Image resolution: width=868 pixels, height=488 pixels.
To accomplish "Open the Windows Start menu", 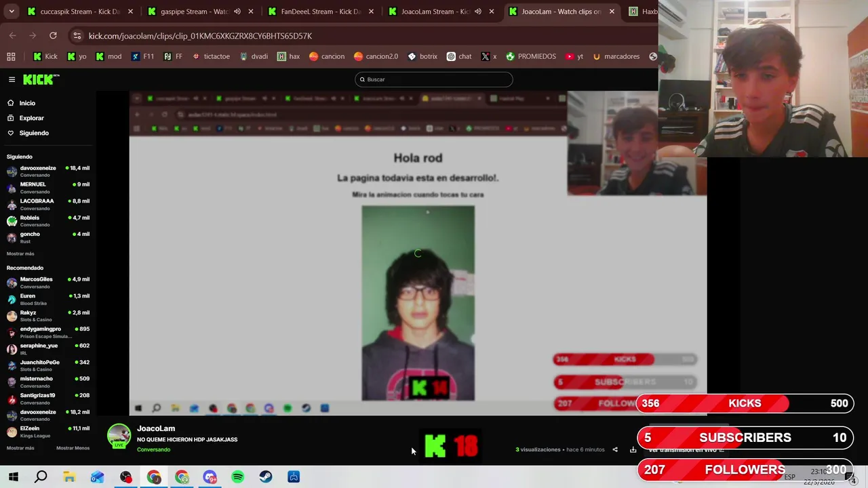I will [13, 477].
